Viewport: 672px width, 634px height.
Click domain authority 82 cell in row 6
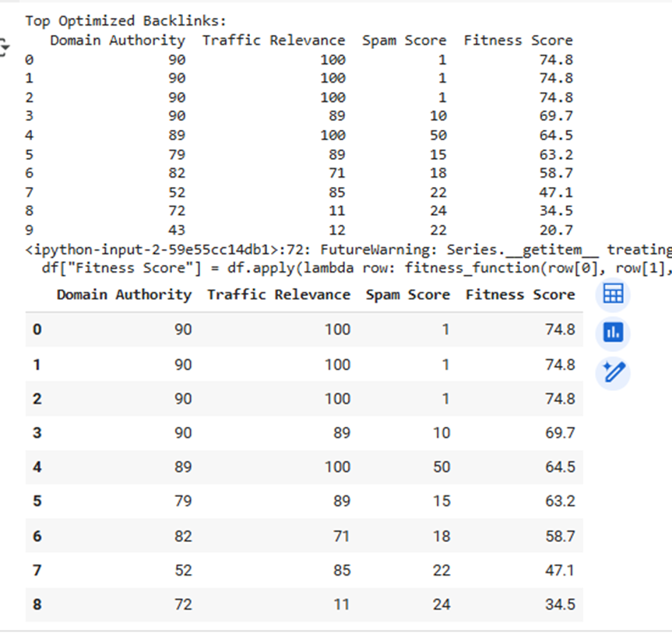pos(183,536)
